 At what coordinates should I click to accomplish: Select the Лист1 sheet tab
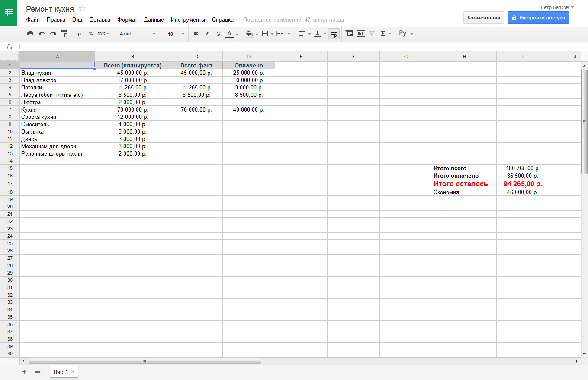tap(61, 372)
